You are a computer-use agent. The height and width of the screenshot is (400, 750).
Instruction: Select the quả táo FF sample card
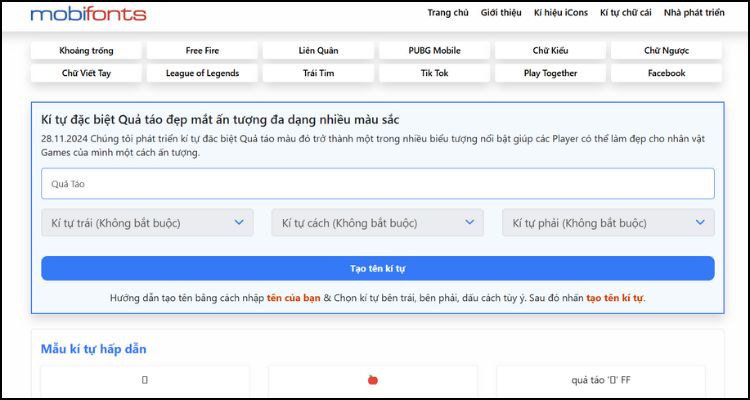601,381
